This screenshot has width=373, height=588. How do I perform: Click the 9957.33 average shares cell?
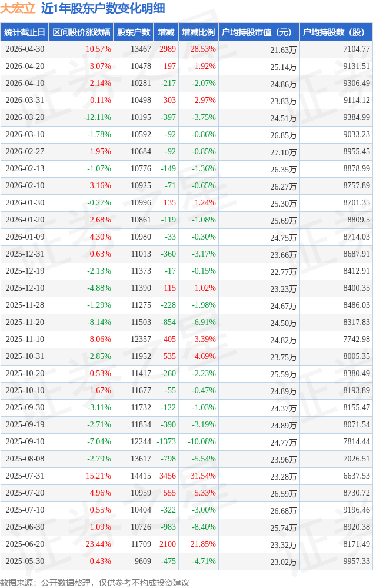357,561
